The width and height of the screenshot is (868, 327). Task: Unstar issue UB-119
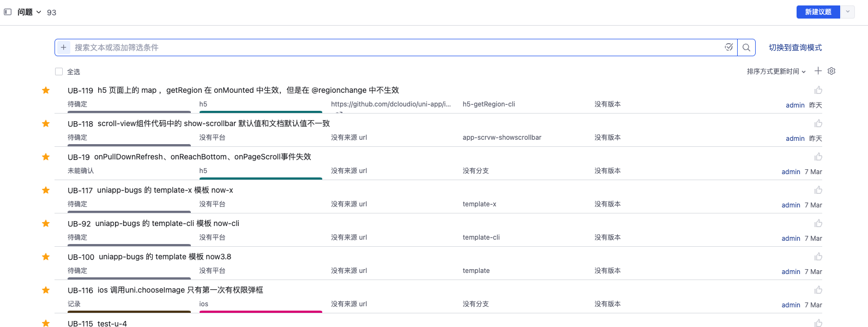(46, 90)
